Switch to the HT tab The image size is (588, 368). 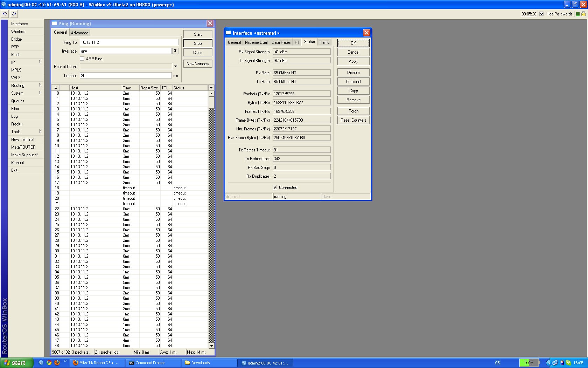[297, 42]
